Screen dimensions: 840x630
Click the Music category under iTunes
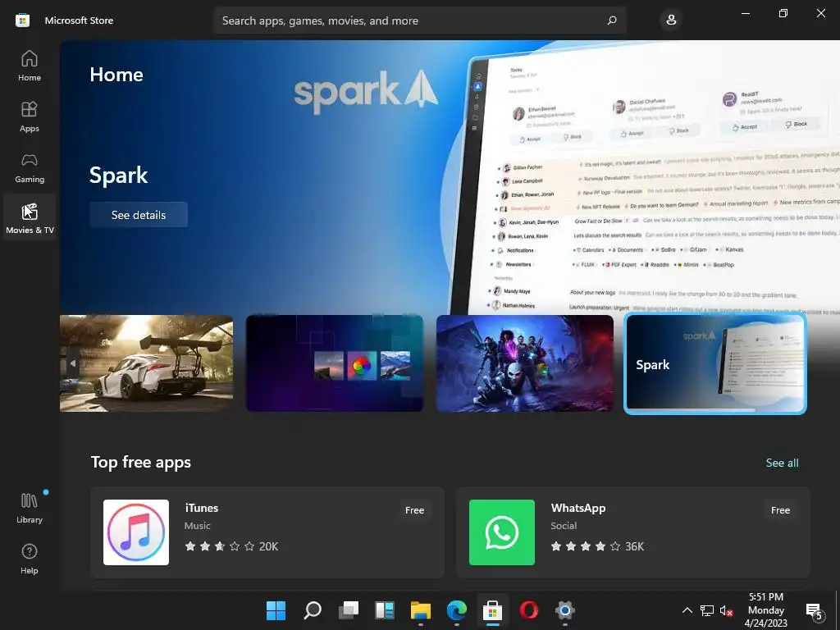197,526
